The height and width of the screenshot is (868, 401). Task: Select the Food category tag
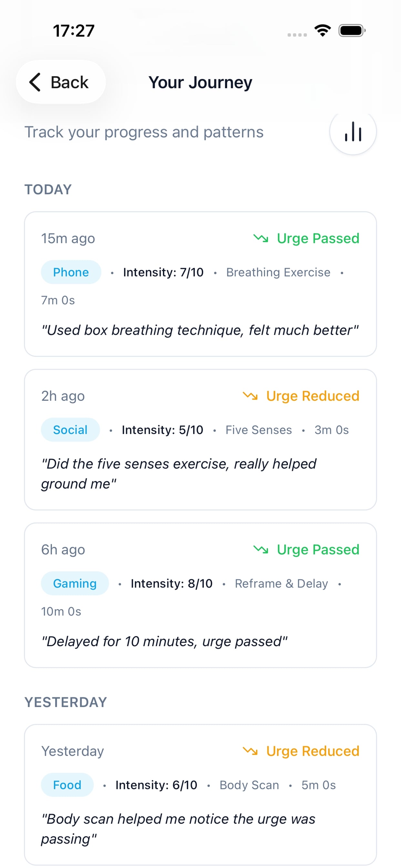tap(67, 785)
